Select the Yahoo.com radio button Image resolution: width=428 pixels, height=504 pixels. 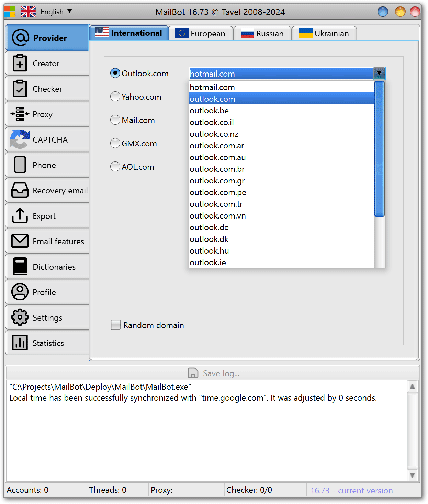(x=115, y=97)
